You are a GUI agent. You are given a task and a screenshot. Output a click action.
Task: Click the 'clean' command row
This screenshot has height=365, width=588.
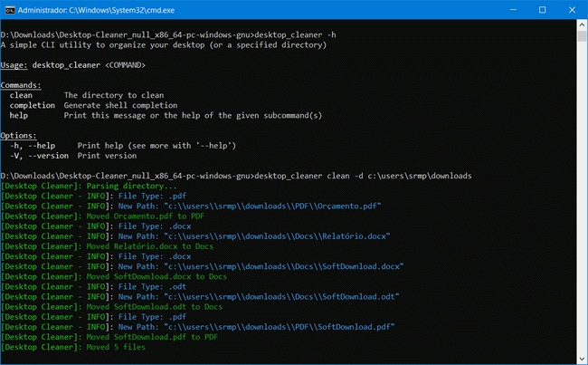(87, 95)
